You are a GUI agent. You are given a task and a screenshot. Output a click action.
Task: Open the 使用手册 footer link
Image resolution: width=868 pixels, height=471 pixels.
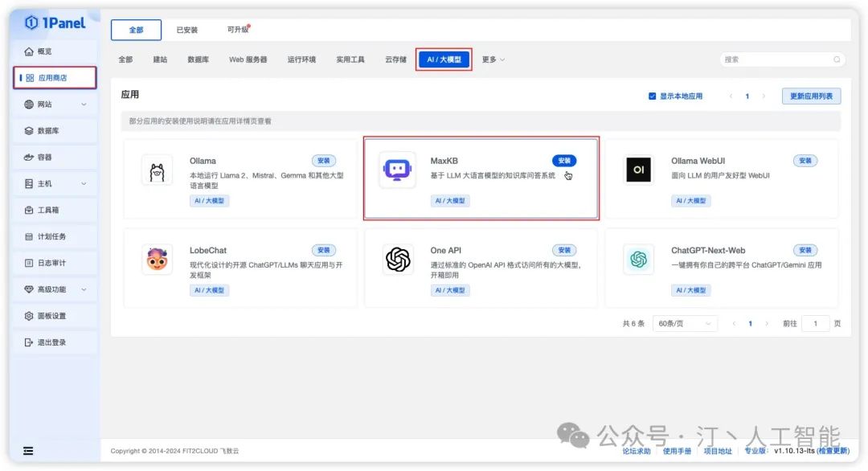677,452
